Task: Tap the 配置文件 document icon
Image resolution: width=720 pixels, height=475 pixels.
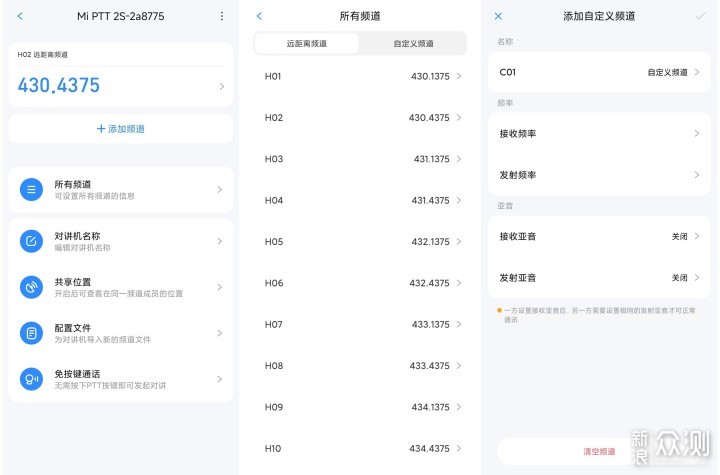Action: point(31,333)
